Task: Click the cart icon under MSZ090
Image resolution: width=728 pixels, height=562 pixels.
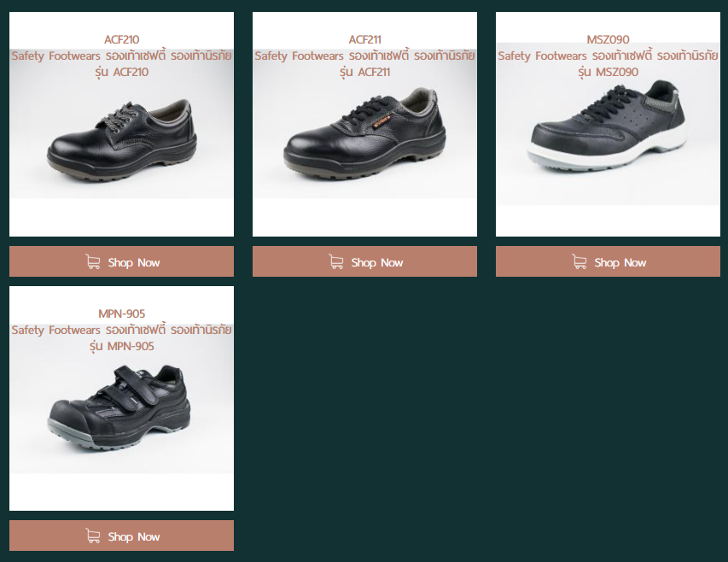Action: pos(579,262)
